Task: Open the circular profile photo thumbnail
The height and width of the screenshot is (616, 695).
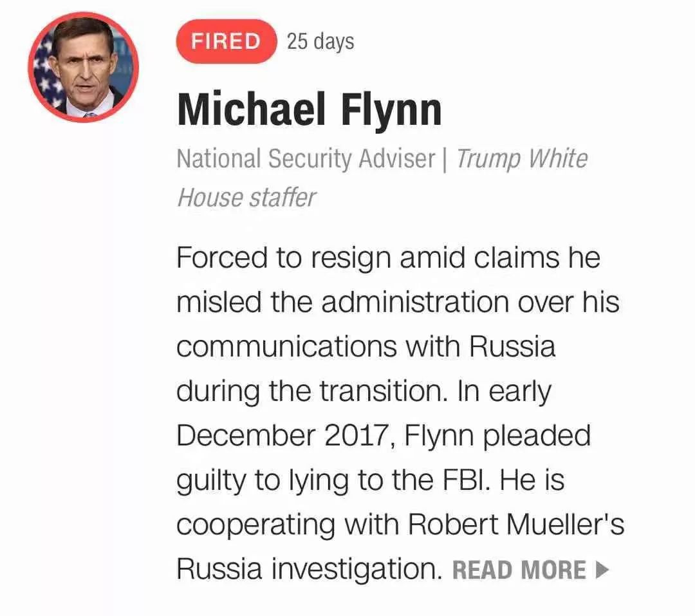Action: [83, 68]
